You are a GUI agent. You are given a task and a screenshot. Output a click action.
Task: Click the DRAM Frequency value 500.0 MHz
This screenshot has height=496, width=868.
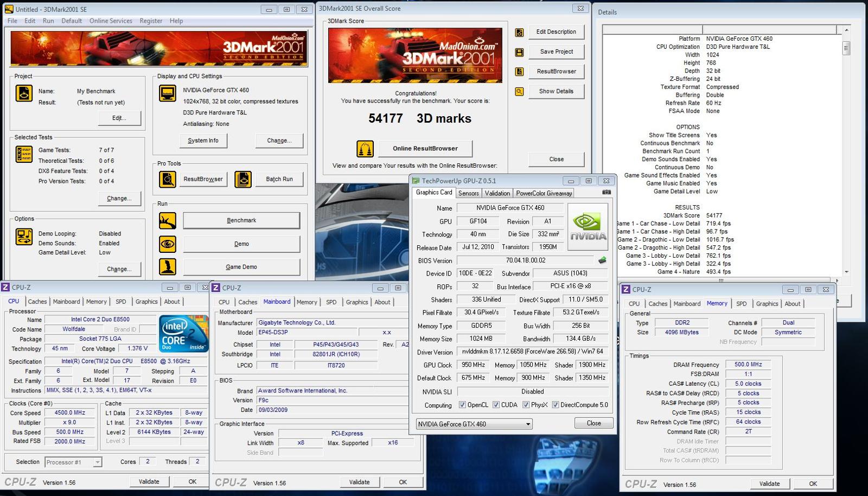[748, 365]
